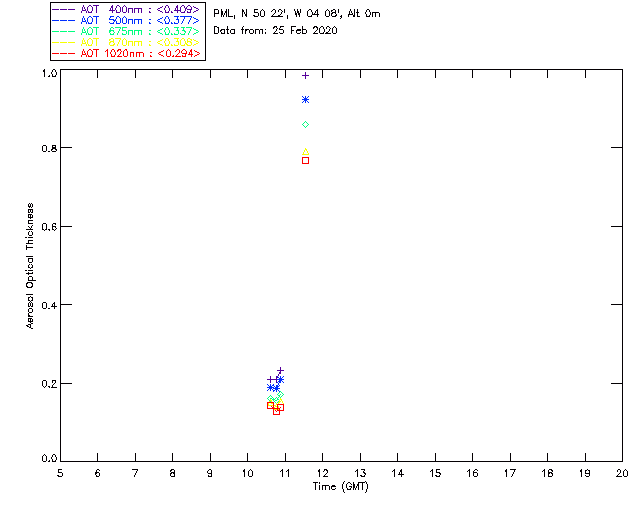Screen dimensions: 640x512
Task: Click the Aerosol Optical Thickness axis label
Action: tap(30, 266)
